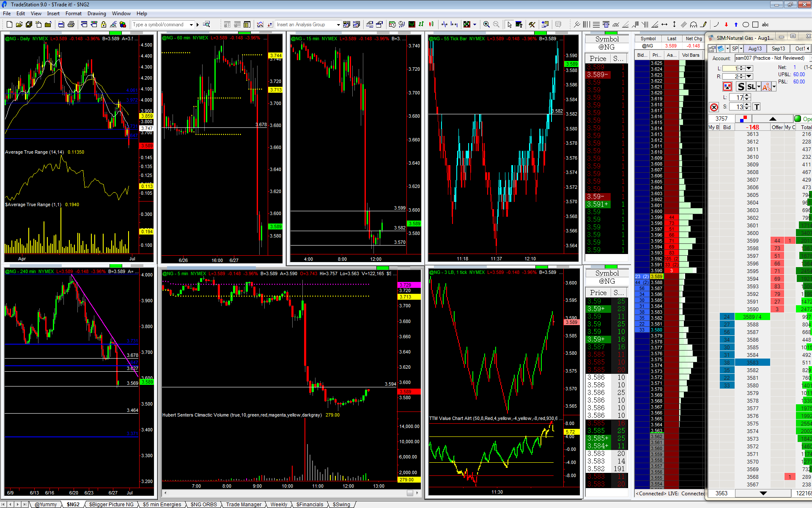Open the Format menu
The width and height of the screenshot is (812, 508).
point(74,14)
